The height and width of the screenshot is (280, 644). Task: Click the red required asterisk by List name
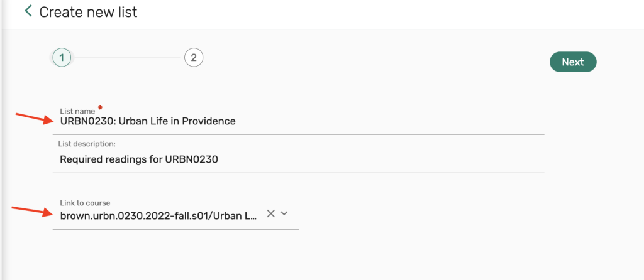tap(99, 109)
